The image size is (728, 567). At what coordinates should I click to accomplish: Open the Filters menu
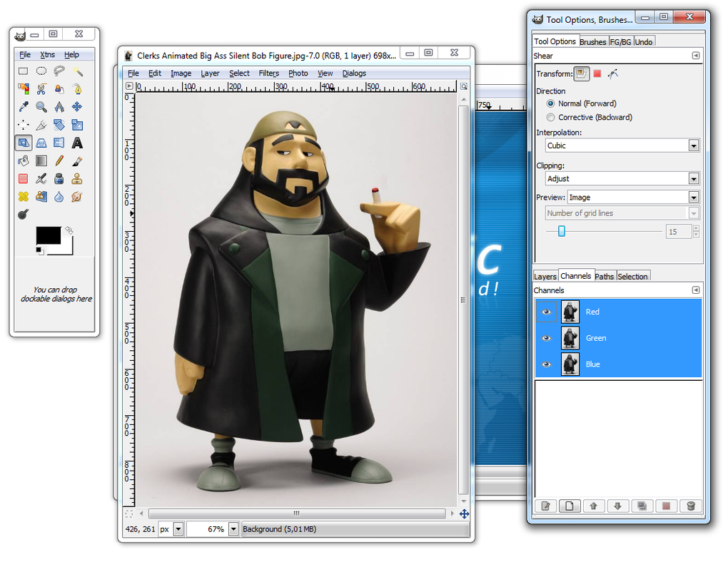point(268,73)
